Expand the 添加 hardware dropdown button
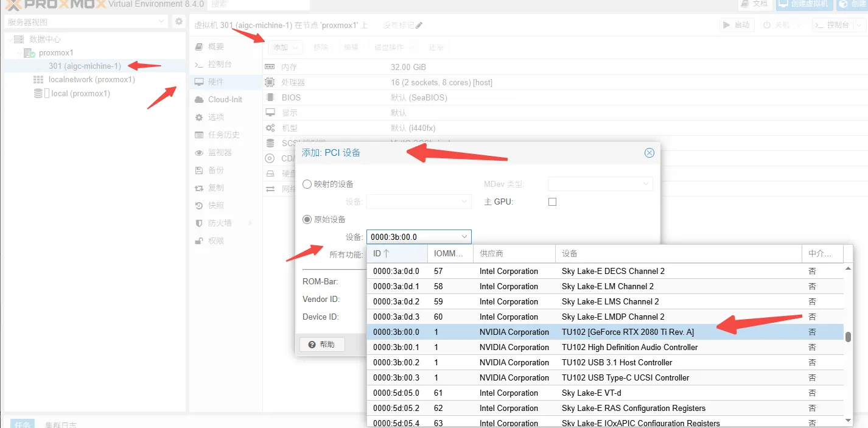Viewport: 868px width, 428px height. 284,47
